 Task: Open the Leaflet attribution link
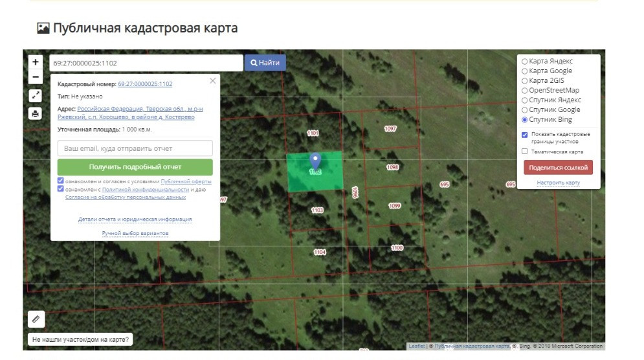pyautogui.click(x=416, y=346)
